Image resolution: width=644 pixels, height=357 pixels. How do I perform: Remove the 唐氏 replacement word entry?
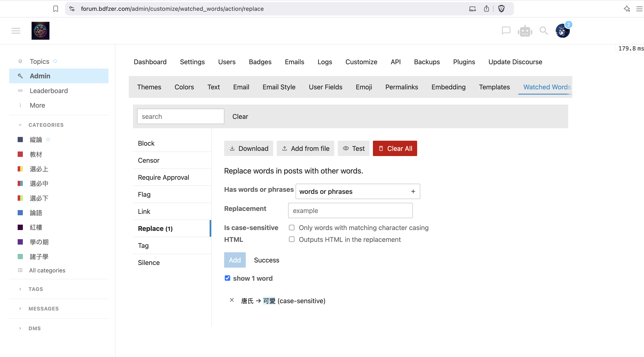click(232, 300)
